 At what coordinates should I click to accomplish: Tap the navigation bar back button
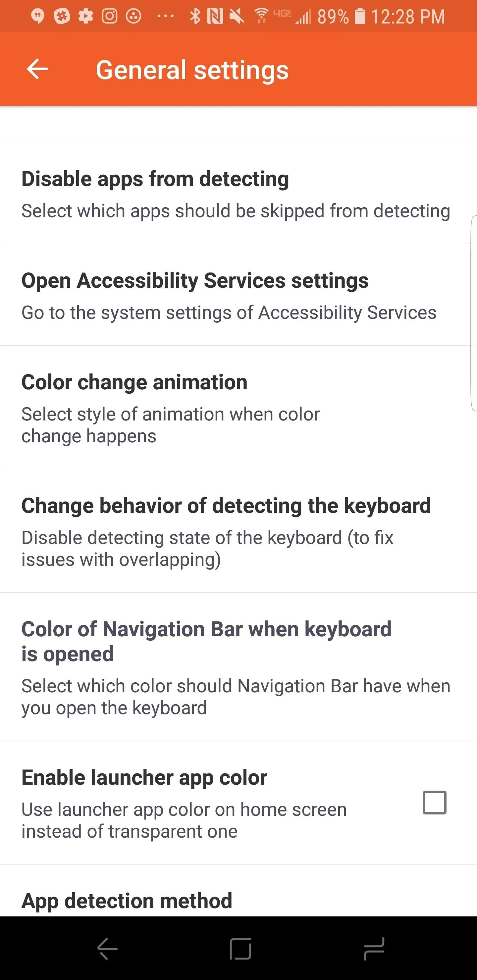pyautogui.click(x=107, y=949)
